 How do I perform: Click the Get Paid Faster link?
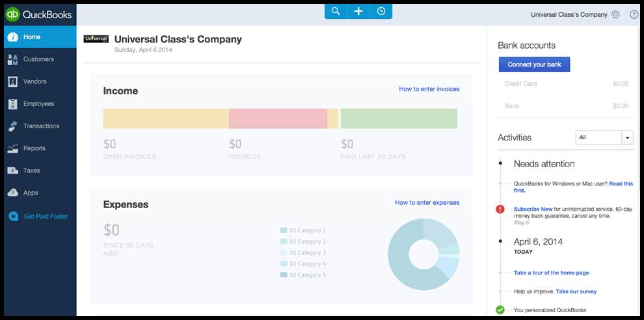point(46,217)
